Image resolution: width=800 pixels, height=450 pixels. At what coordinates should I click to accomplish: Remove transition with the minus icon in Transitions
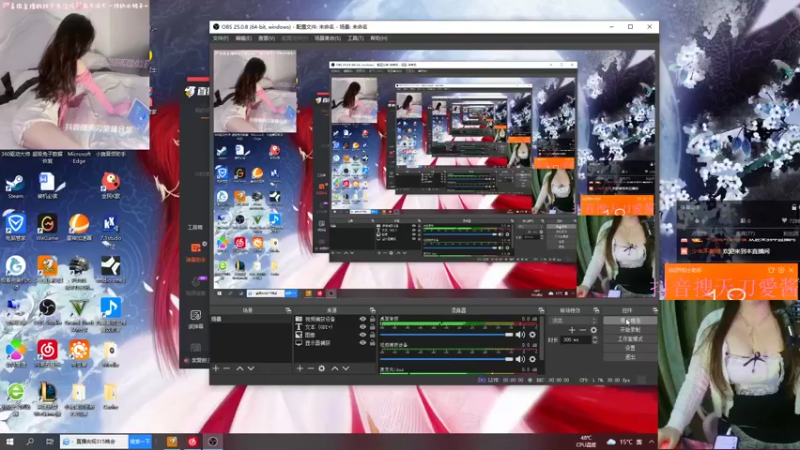[583, 330]
